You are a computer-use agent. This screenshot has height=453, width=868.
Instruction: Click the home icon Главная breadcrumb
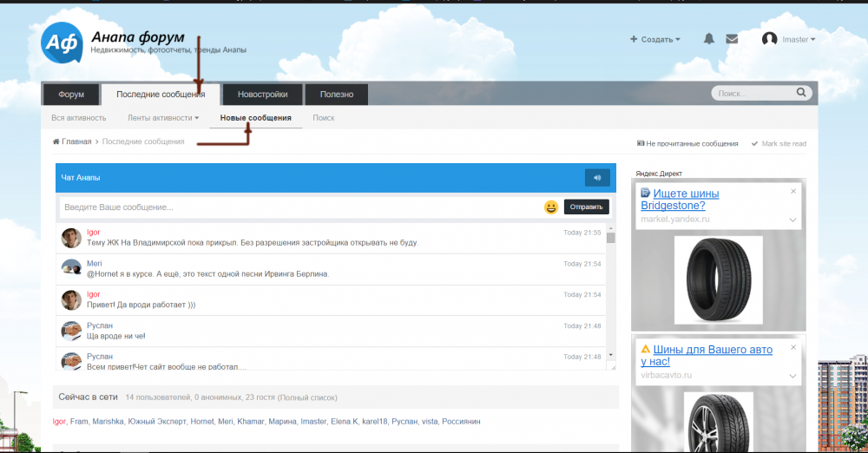click(x=72, y=141)
